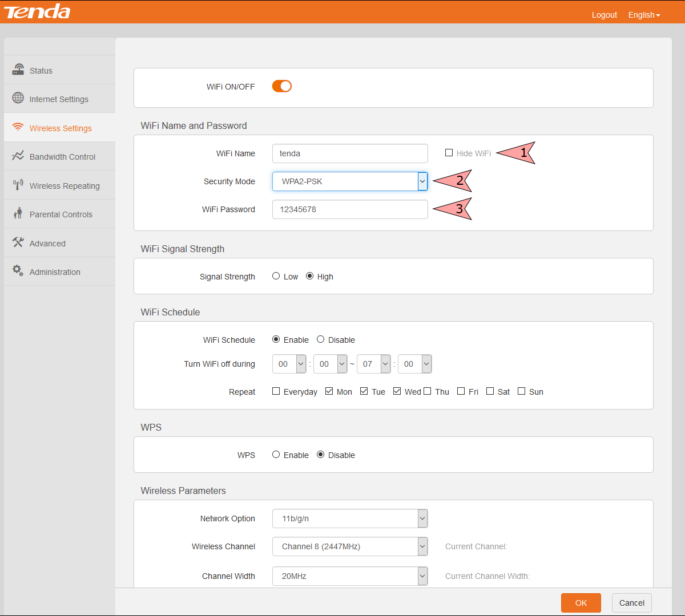Screen dimensions: 685x616
Task: Click the Bandwidth Control graph icon
Action: point(18,156)
